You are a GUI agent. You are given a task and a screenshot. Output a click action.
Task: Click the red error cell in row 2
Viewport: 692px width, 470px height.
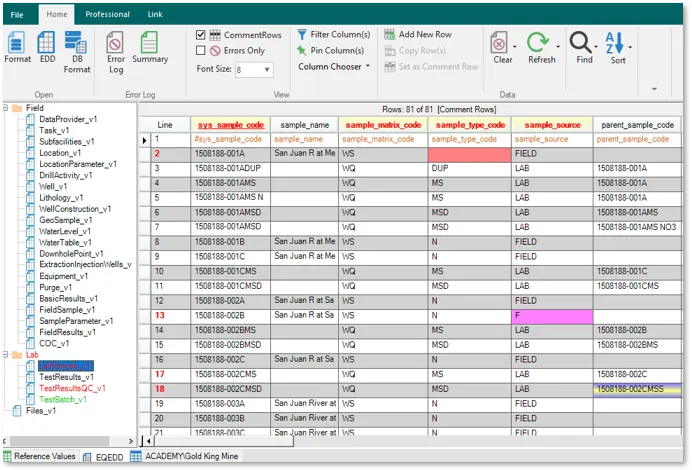(x=469, y=154)
